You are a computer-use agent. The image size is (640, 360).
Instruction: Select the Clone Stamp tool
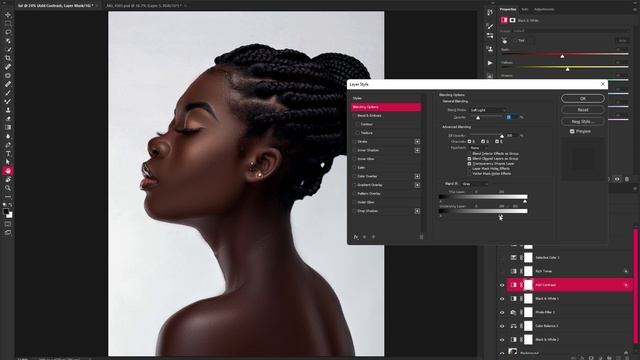8,110
